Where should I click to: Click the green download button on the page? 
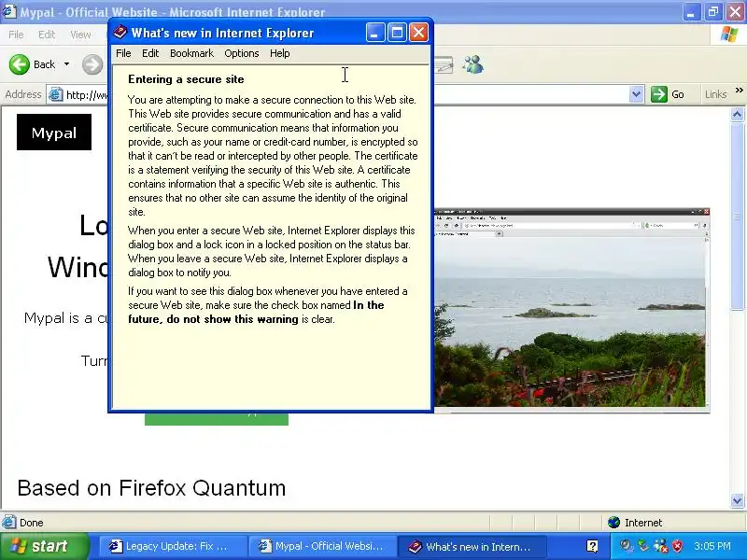coord(217,418)
